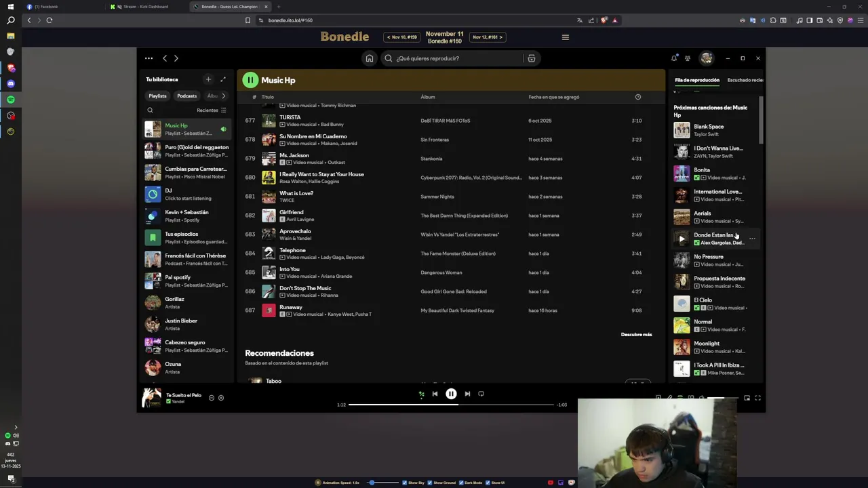Sort by Fecha en que se agregó header

click(554, 97)
